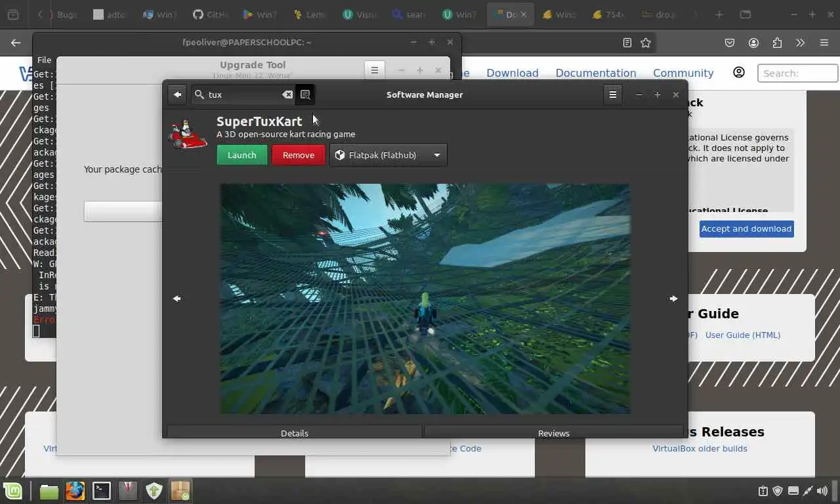Open Software Manager hamburger menu
This screenshot has height=504, width=840.
pos(612,94)
